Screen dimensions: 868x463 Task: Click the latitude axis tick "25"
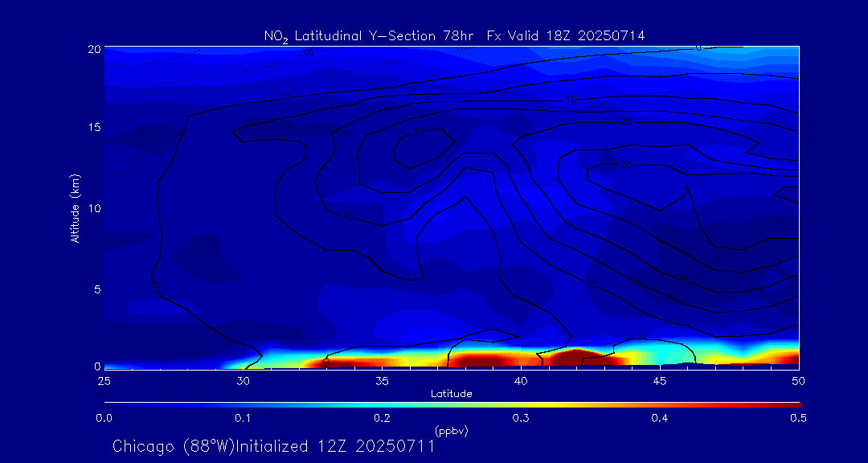(104, 381)
